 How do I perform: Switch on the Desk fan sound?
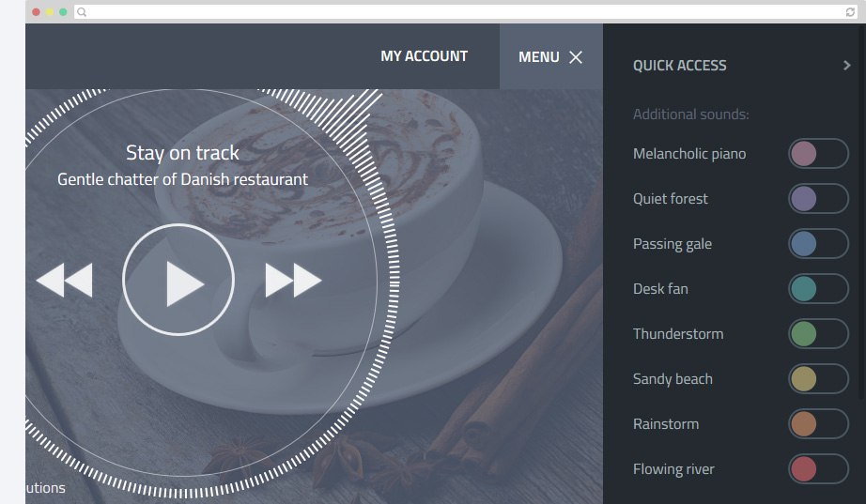[818, 289]
